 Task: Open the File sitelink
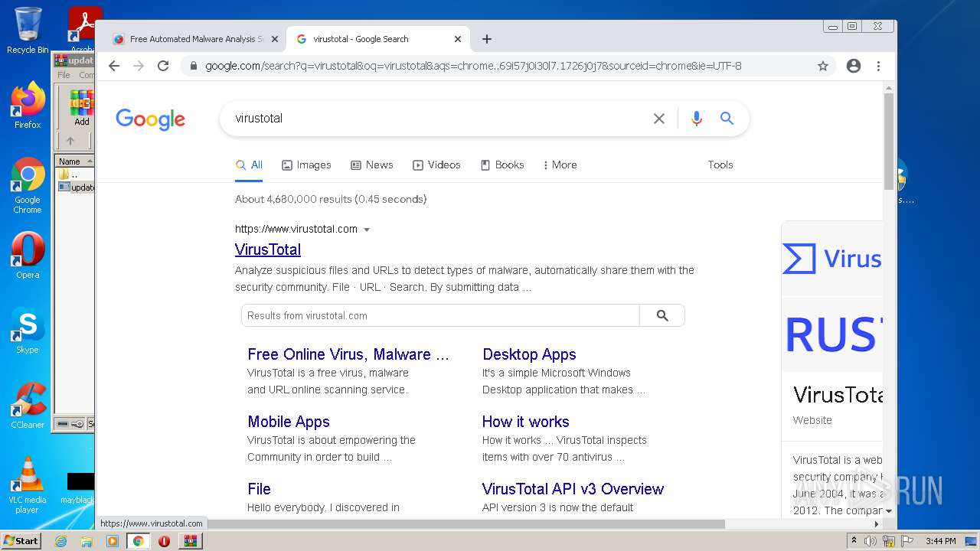pos(259,489)
